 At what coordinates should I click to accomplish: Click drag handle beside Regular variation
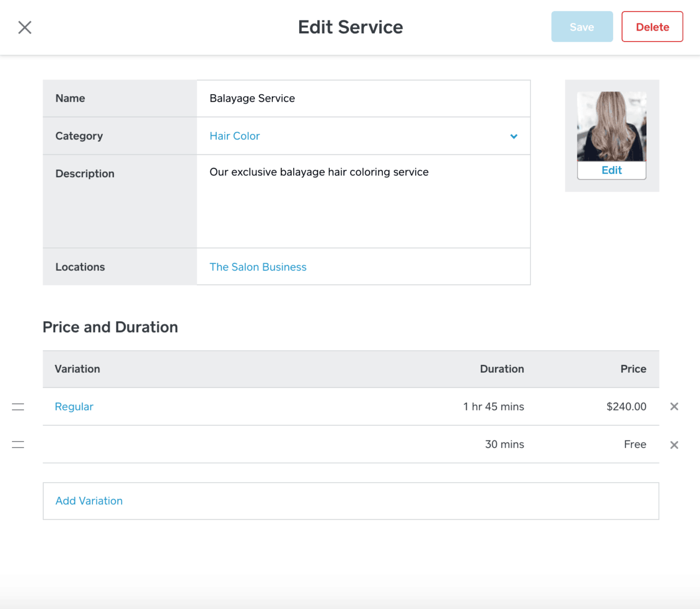click(x=18, y=407)
